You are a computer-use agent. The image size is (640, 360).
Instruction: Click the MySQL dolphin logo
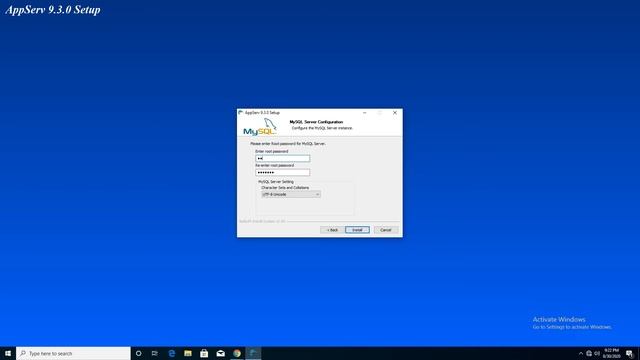260,127
